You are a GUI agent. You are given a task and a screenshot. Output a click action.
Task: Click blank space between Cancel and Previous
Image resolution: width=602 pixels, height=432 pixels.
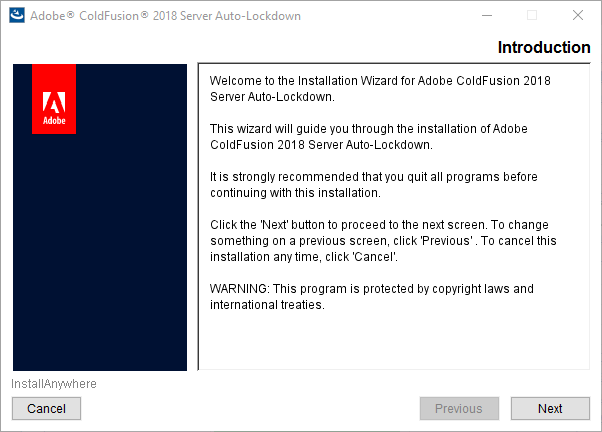tap(250, 409)
